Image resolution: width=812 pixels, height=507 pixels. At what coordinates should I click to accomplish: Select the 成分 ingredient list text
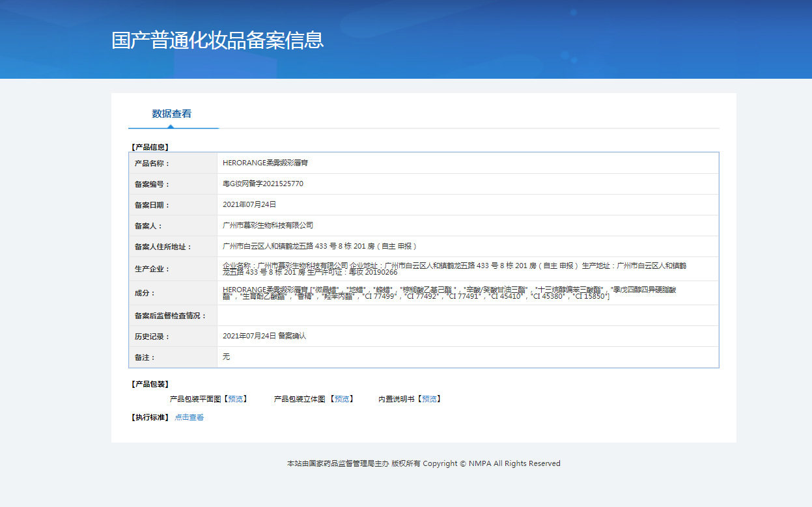(449, 293)
